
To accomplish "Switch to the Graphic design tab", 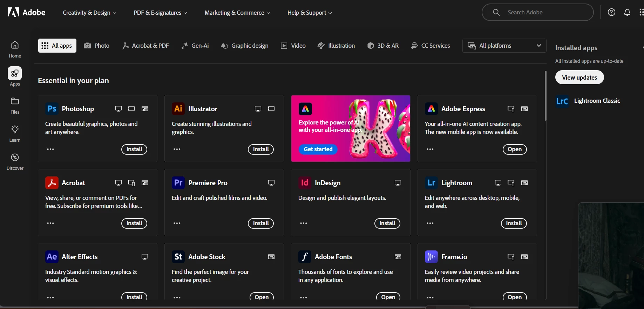I will pyautogui.click(x=245, y=46).
